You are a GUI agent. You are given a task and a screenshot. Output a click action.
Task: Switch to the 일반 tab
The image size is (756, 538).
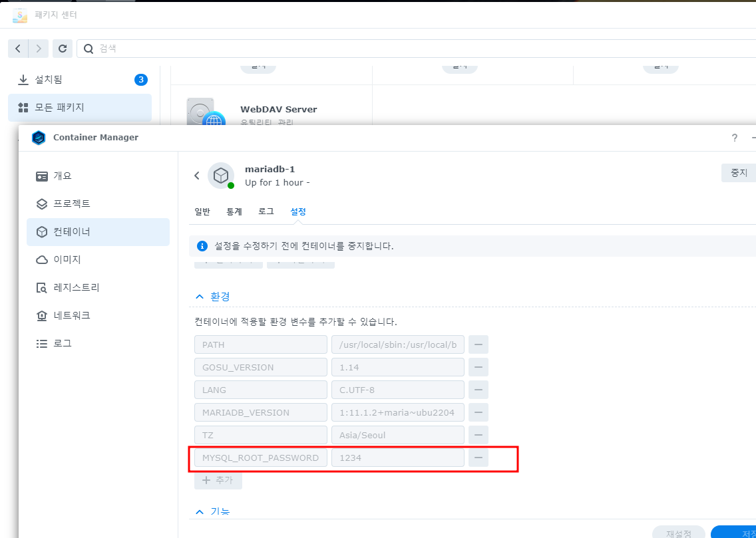pos(202,211)
